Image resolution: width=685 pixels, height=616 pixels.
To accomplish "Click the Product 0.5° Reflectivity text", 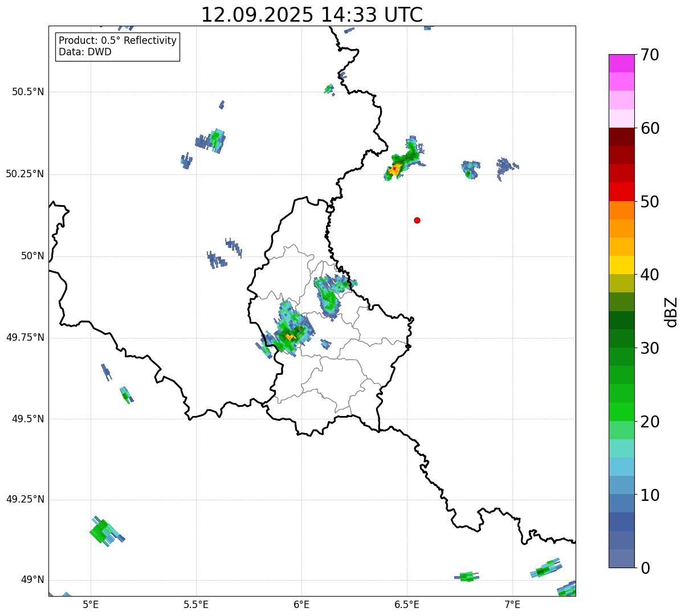I will point(117,41).
